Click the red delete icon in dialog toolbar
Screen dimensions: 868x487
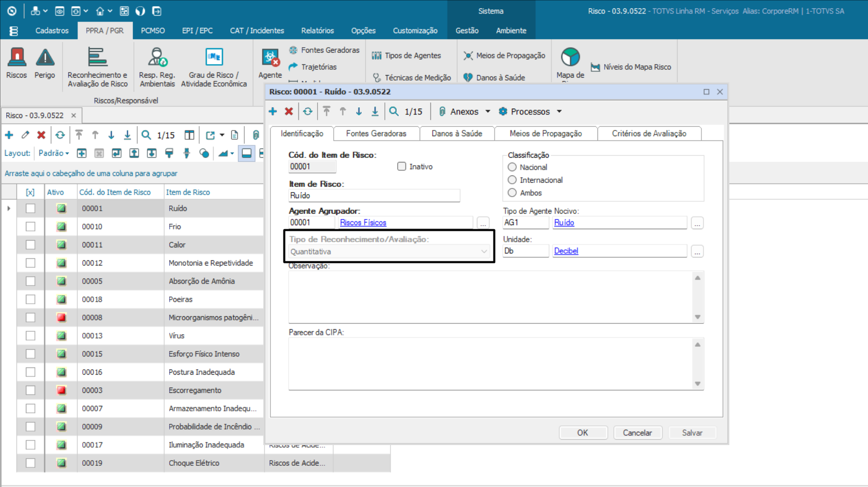[289, 111]
